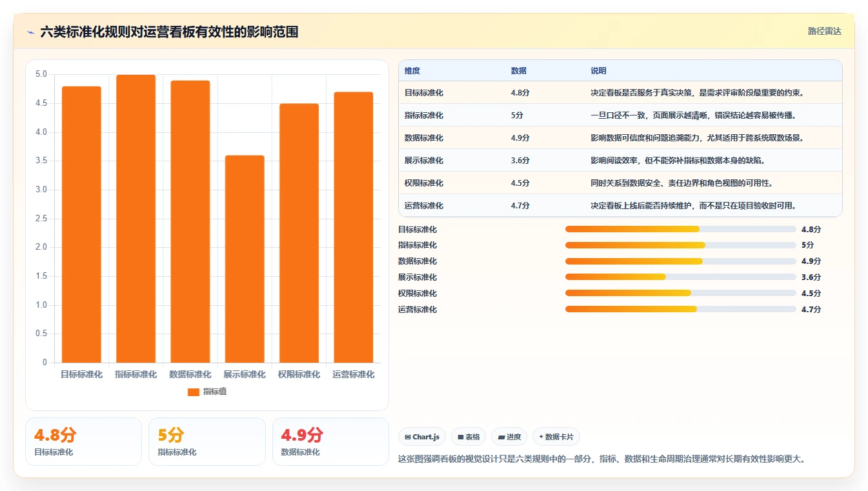Click the 路径雷达 label in the header

(824, 31)
